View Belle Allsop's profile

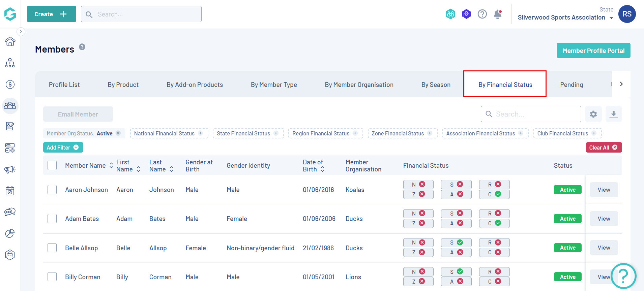pyautogui.click(x=604, y=248)
